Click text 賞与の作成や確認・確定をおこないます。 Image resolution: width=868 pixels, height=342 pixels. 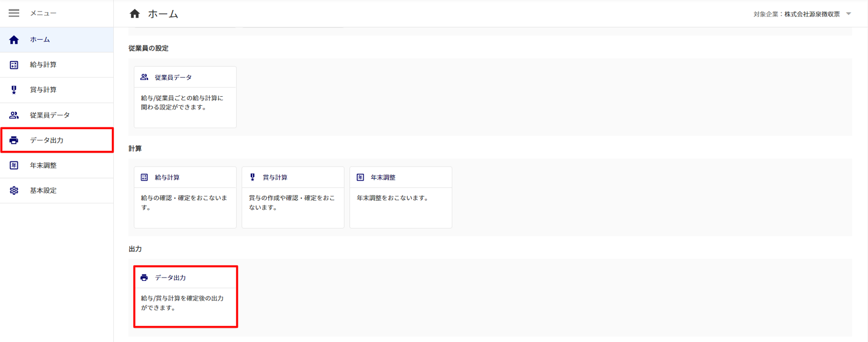292,202
